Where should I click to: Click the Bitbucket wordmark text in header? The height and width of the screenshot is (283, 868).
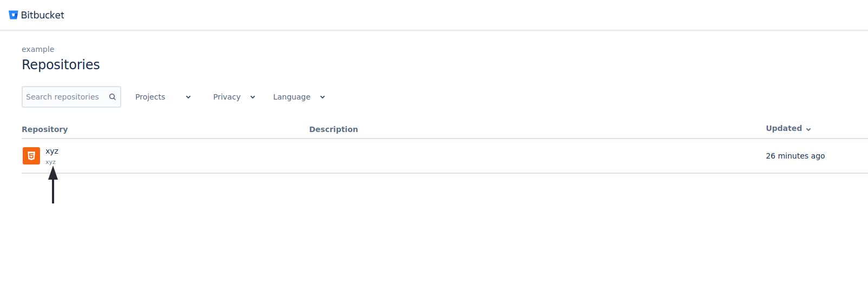(x=42, y=15)
